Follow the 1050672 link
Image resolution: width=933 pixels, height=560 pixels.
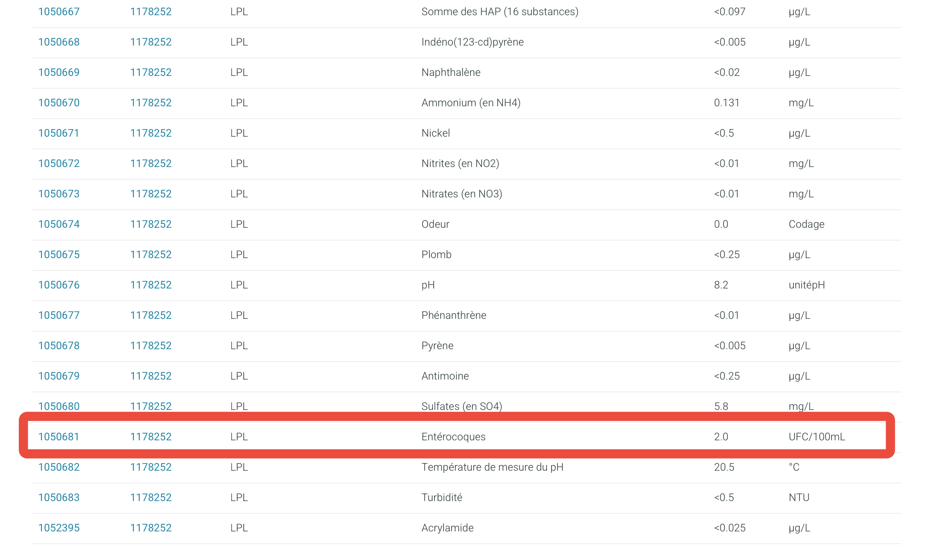(x=59, y=163)
